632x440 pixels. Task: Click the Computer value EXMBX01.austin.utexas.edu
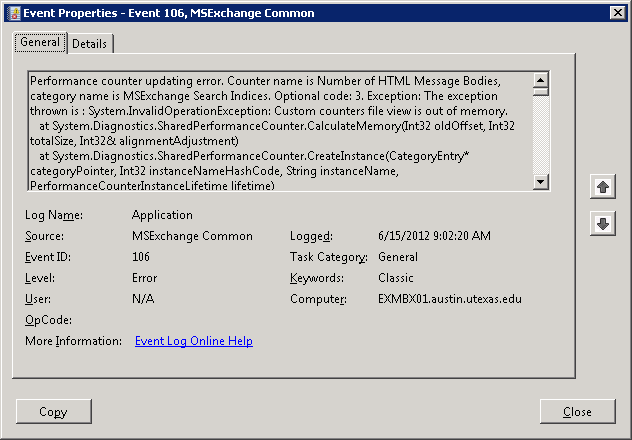tap(449, 300)
